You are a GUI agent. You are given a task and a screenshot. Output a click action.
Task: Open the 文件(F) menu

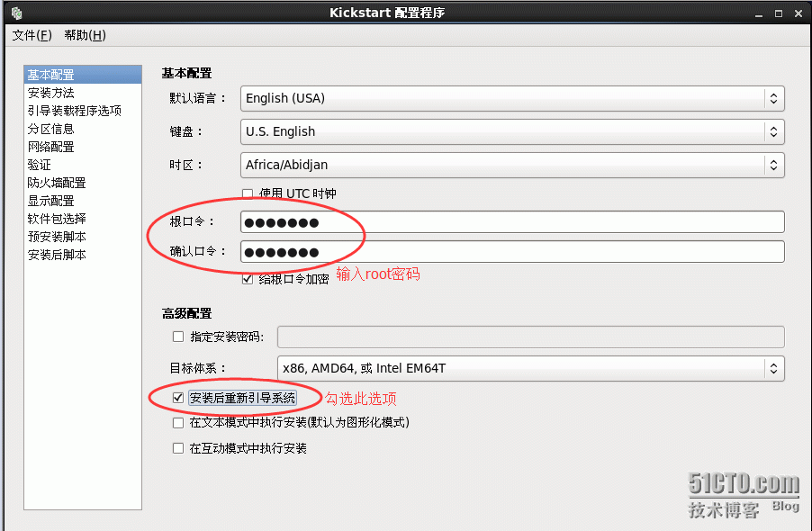pyautogui.click(x=32, y=35)
